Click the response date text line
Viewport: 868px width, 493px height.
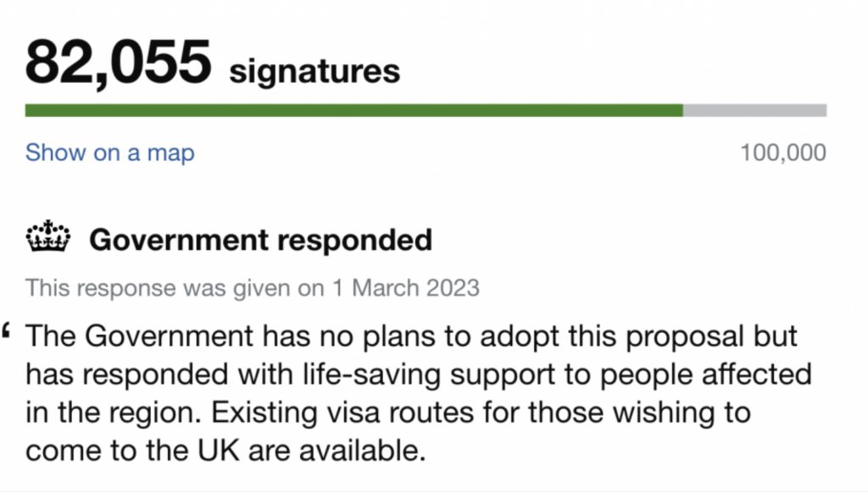pyautogui.click(x=253, y=288)
